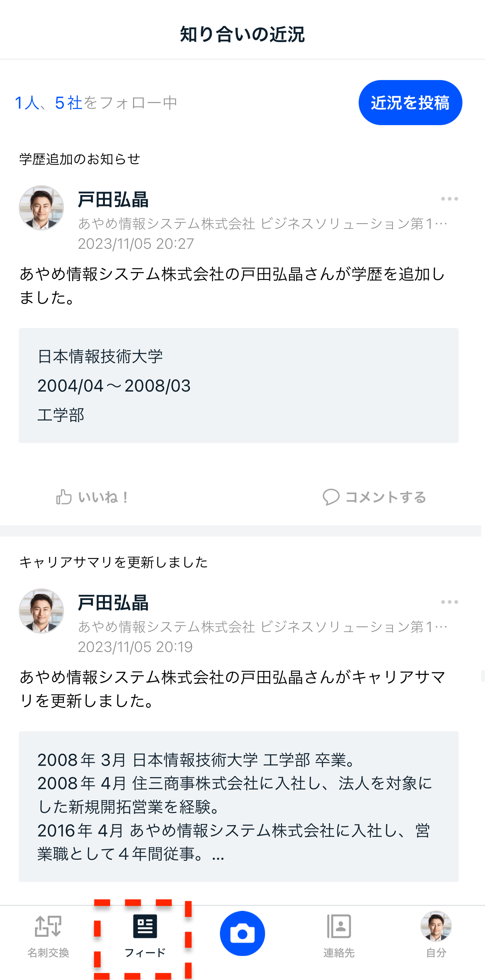Tap the 戸田弘晶 name on the 学歴 post
This screenshot has width=485, height=980.
(113, 200)
